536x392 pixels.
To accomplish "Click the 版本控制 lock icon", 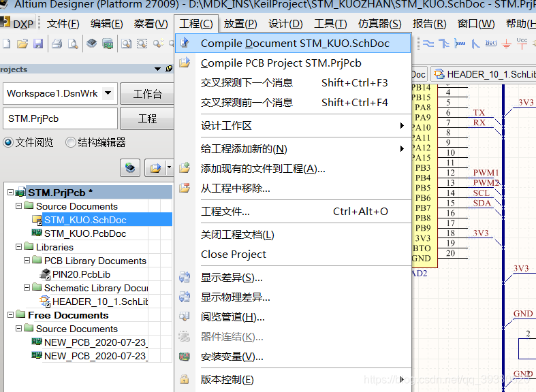I will coord(185,379).
